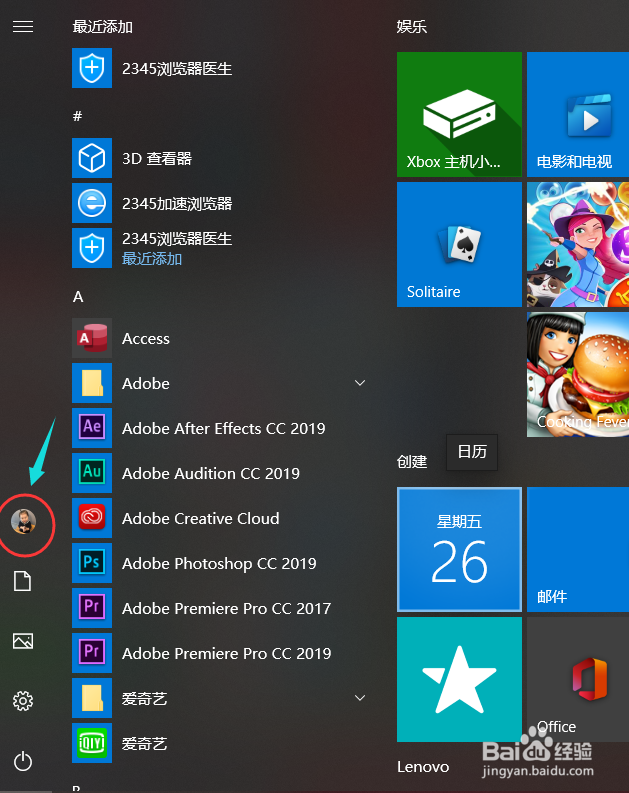Screen dimensions: 629x793
Task: Launch the green iQIYI app icon
Action: (x=92, y=743)
